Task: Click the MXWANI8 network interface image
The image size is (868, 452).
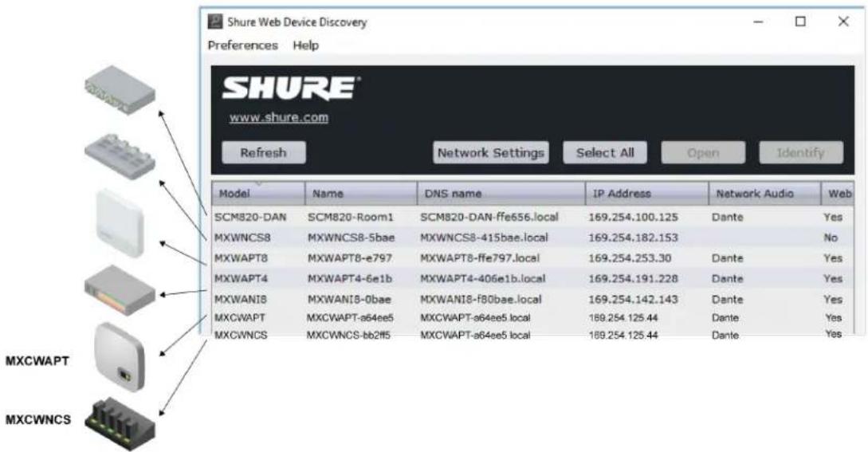Action: pyautogui.click(x=120, y=290)
